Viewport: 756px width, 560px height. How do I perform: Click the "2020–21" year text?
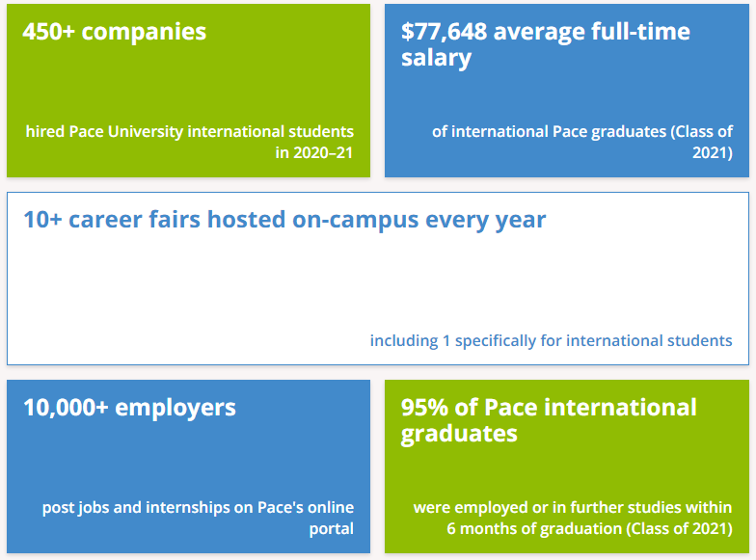pyautogui.click(x=328, y=152)
